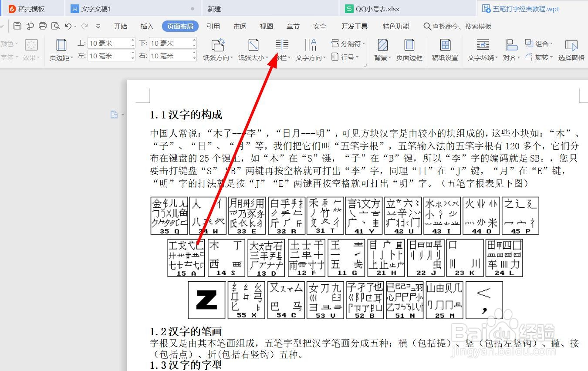Open the 选择窗格 selection pane
Viewport: 588px width, 371px height.
click(x=571, y=49)
